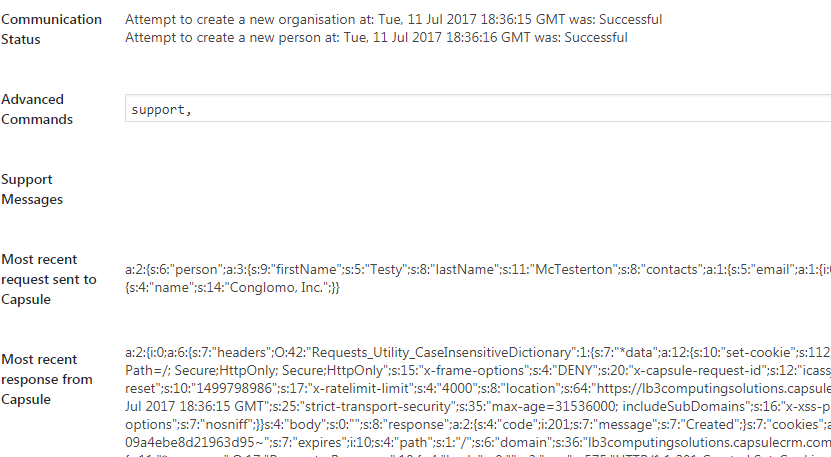Screen dimensions: 831x457
Task: Click 'Successful' in the person status line
Action: (x=595, y=38)
